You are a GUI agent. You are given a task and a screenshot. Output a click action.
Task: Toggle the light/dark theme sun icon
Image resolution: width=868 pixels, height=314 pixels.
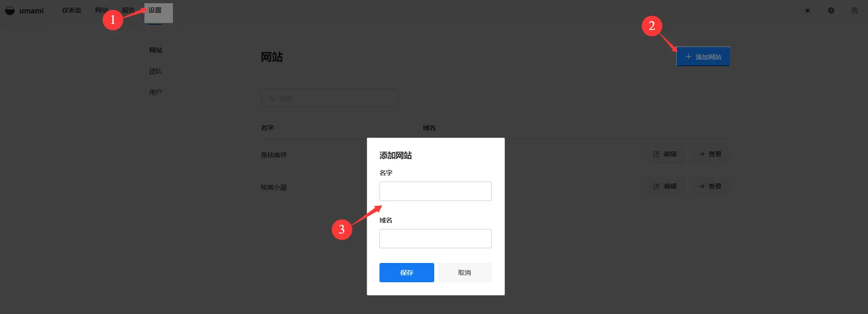[x=807, y=11]
